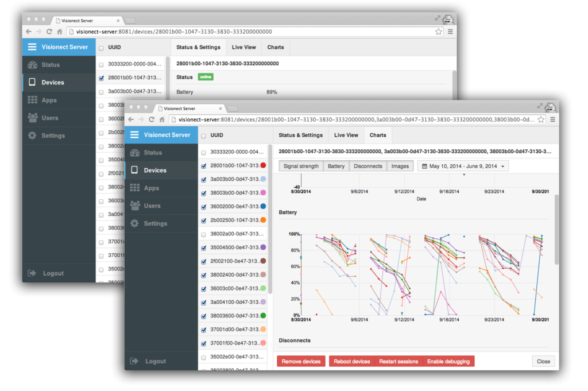The height and width of the screenshot is (391, 588).
Task: Toggle the UUID select-all checkbox in the back window
Action: pos(101,48)
